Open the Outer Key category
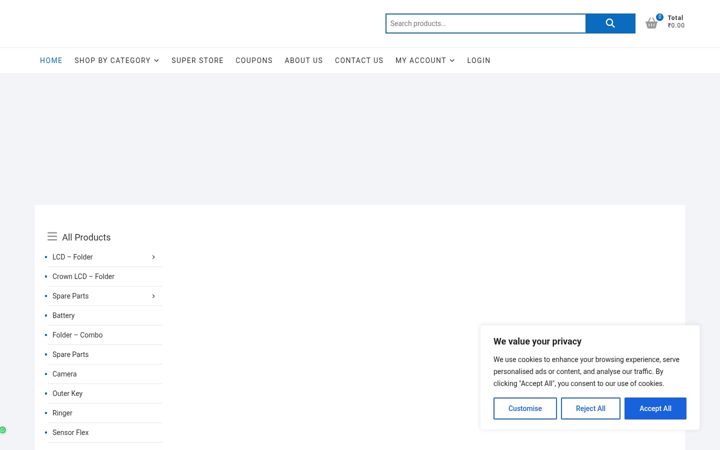Viewport: 720px width, 450px height. click(68, 394)
